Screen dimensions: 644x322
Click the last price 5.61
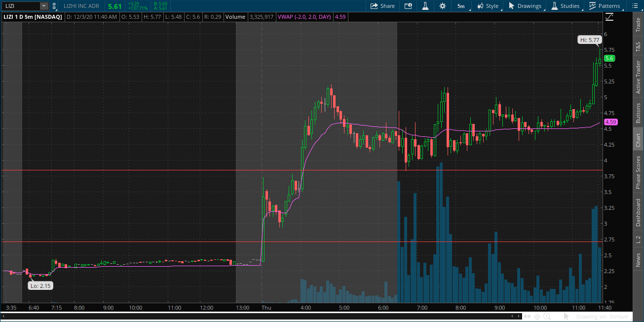(x=114, y=6)
